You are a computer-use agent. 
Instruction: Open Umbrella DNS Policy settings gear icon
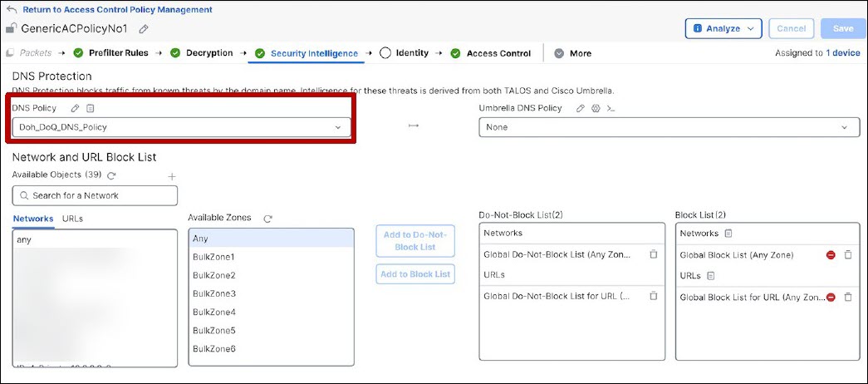click(x=596, y=108)
